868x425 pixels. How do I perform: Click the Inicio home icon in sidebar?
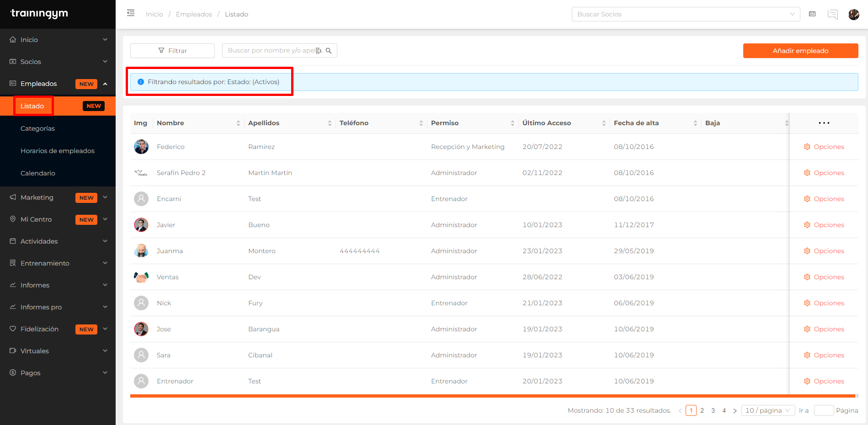point(13,40)
